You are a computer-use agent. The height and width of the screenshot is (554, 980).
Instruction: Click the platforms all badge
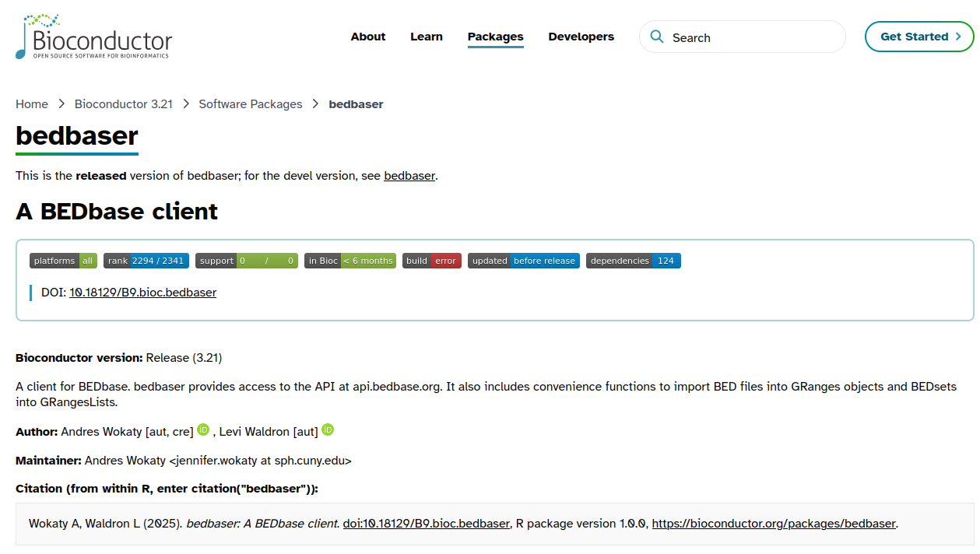coord(63,261)
